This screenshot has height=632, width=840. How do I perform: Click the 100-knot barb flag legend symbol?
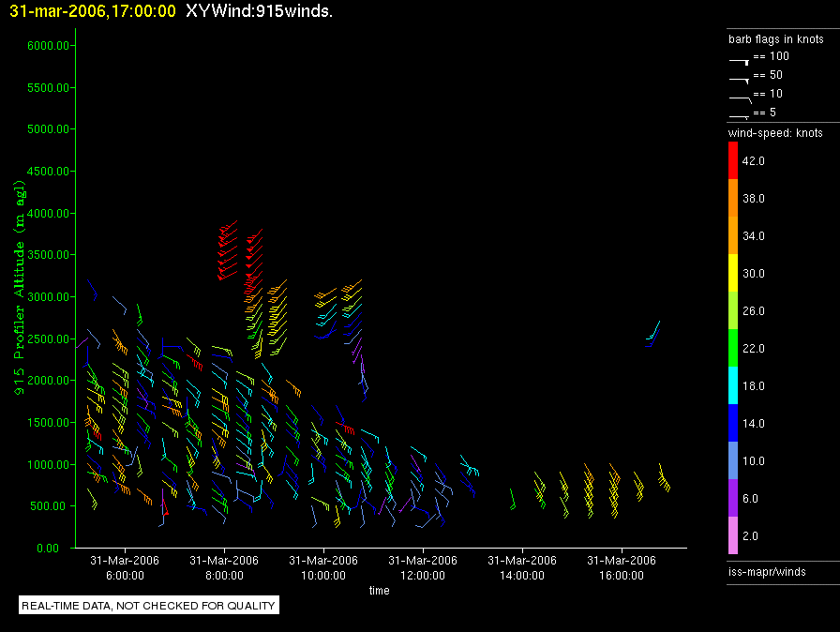click(x=739, y=62)
